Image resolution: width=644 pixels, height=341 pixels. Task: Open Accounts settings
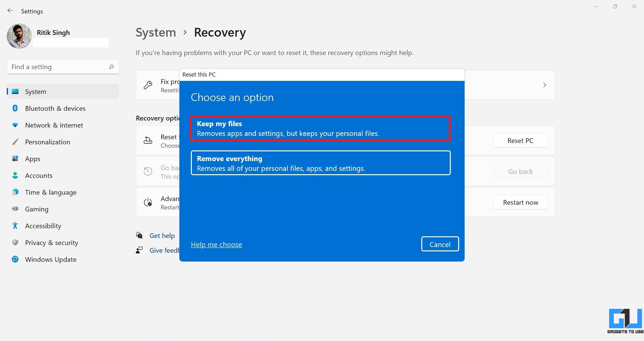click(x=63, y=175)
